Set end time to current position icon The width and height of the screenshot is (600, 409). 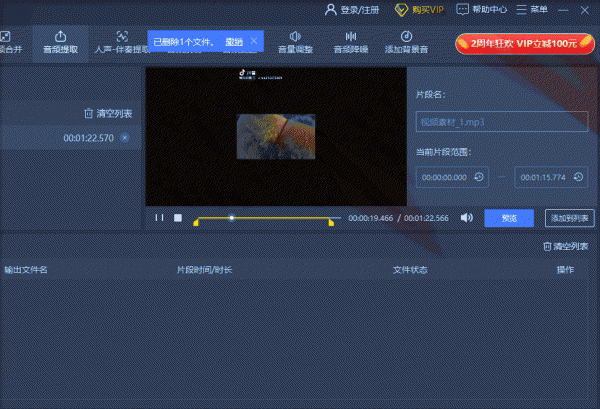click(x=578, y=177)
